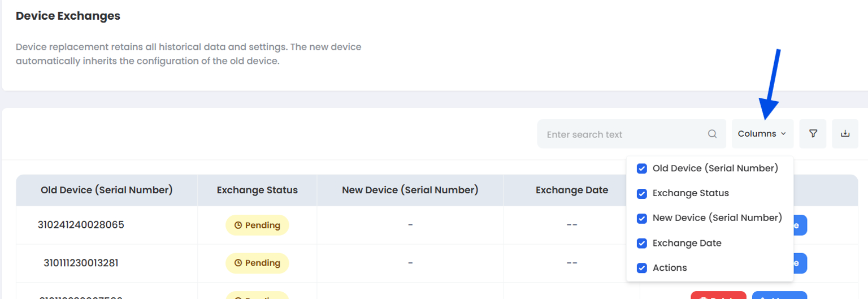The height and width of the screenshot is (299, 868).
Task: Click the magnifier icon in search box
Action: pyautogui.click(x=712, y=135)
